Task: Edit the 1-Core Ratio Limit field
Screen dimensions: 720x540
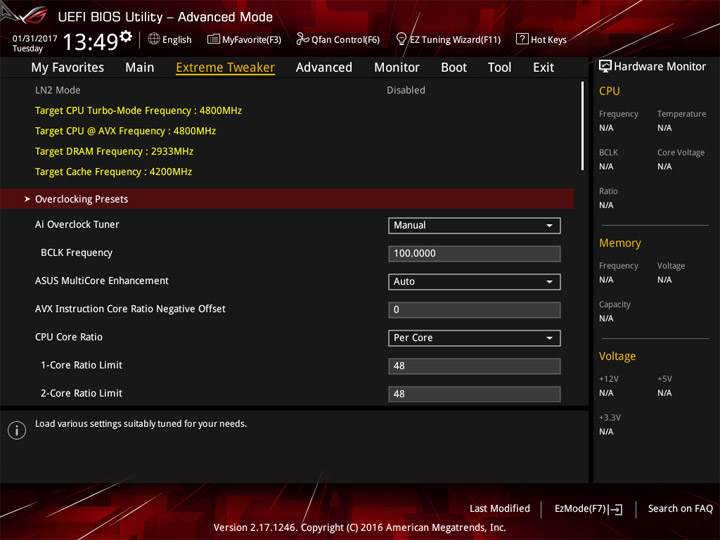Action: [x=474, y=366]
